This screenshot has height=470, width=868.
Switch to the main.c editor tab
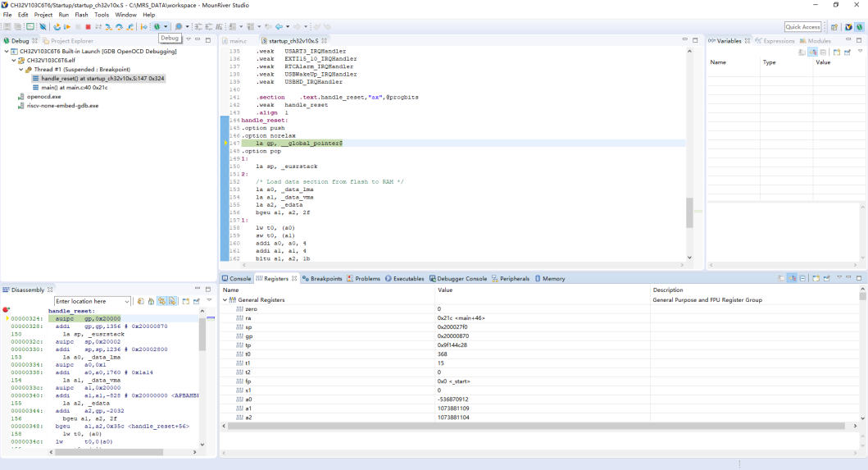point(237,40)
